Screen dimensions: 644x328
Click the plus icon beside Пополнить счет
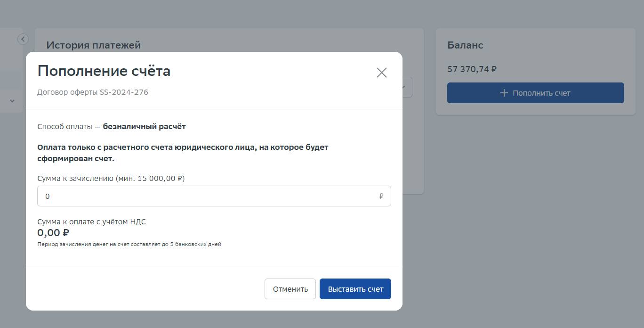504,93
